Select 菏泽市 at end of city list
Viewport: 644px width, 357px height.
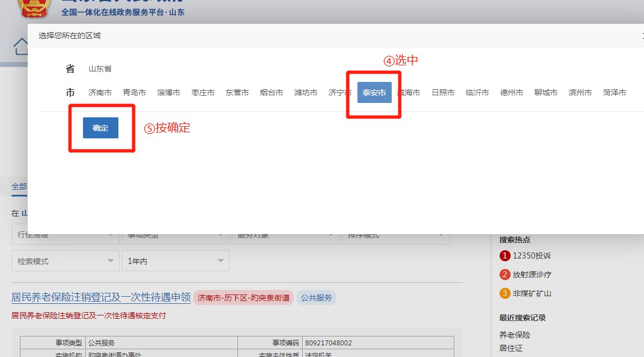[615, 92]
